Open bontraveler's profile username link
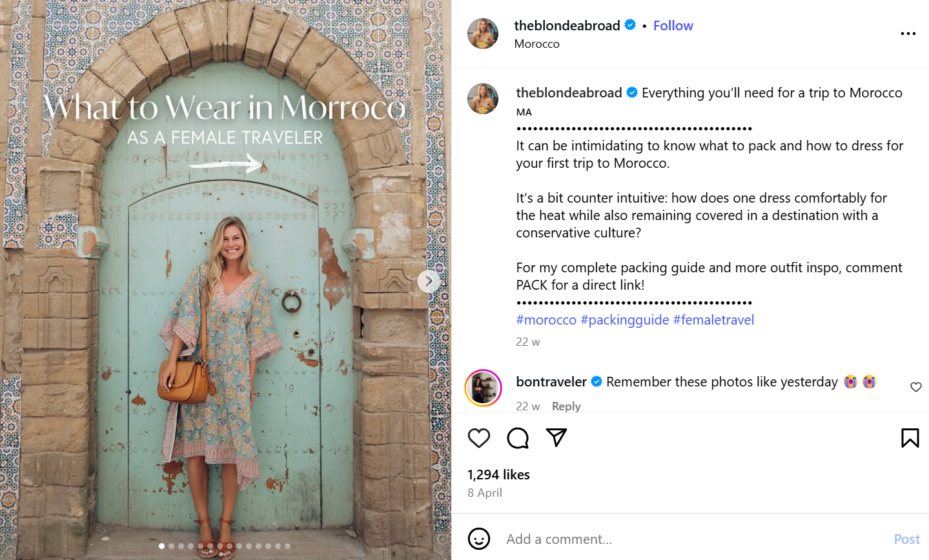This screenshot has width=929, height=560. [551, 382]
